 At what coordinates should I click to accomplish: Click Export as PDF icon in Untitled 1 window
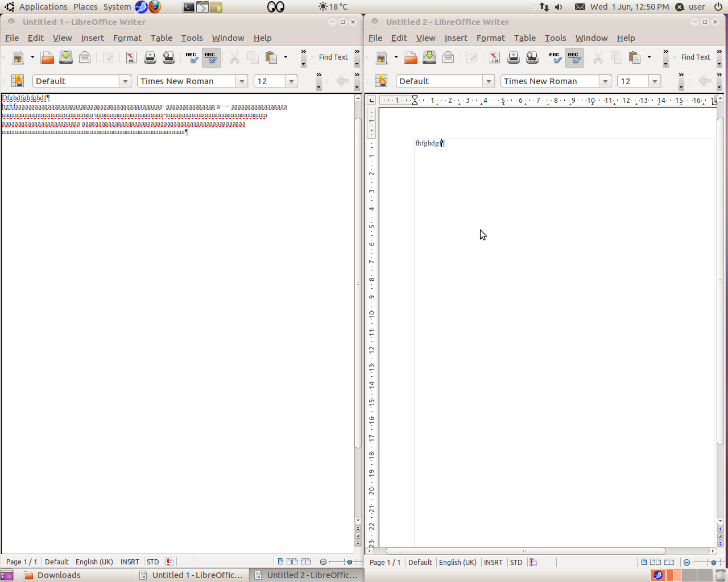(x=131, y=57)
